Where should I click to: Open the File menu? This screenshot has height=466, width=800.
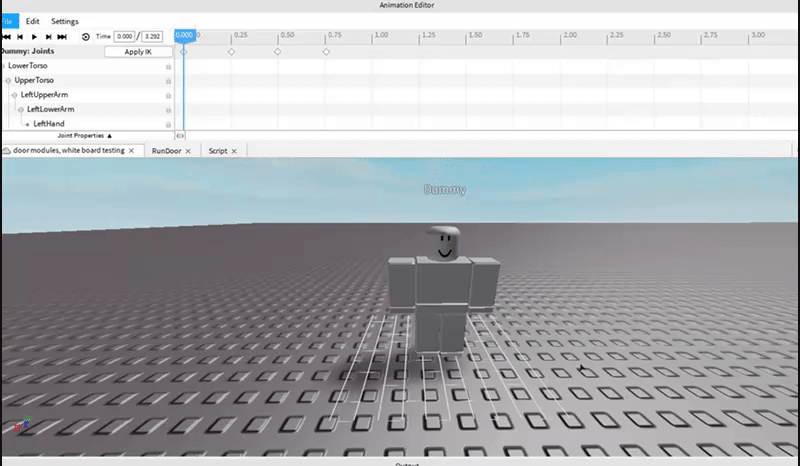point(9,21)
